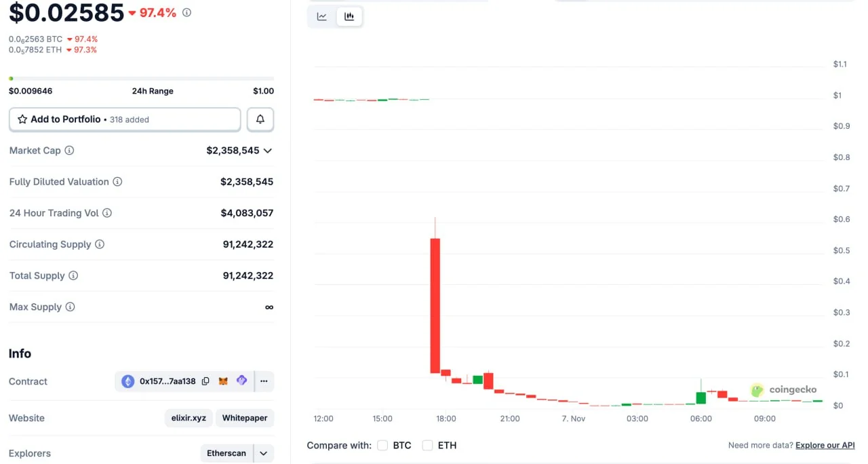
Task: Click the large red candle on the chart
Action: (x=435, y=305)
